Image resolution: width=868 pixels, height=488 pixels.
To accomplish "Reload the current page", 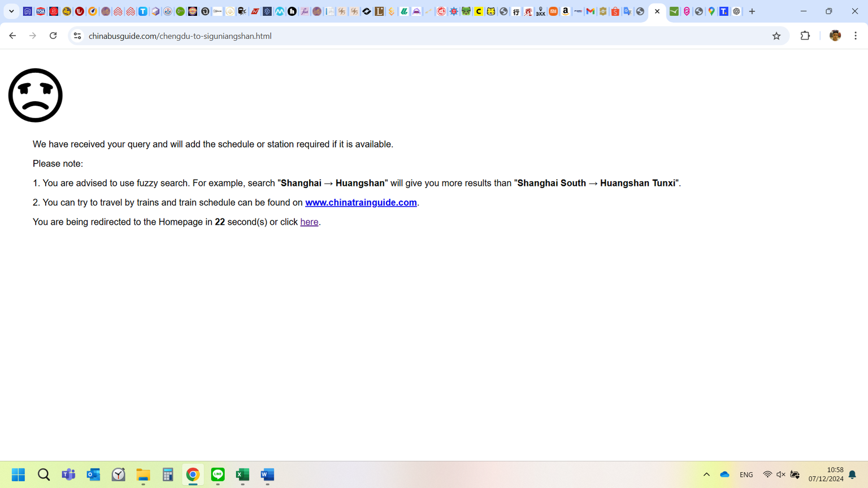I will 53,36.
